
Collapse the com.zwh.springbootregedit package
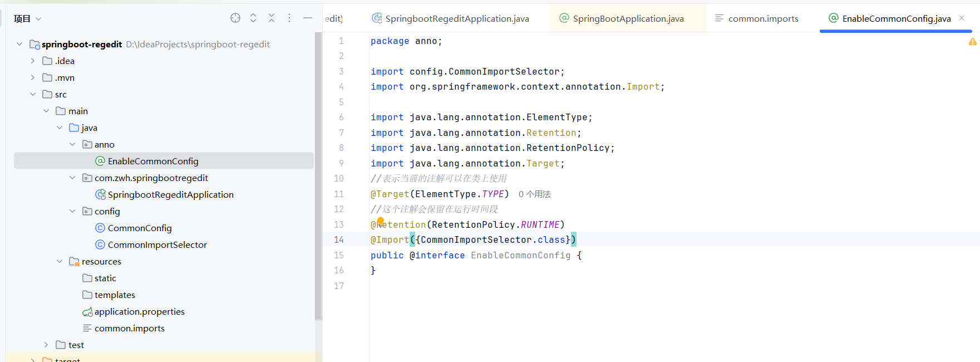(72, 178)
